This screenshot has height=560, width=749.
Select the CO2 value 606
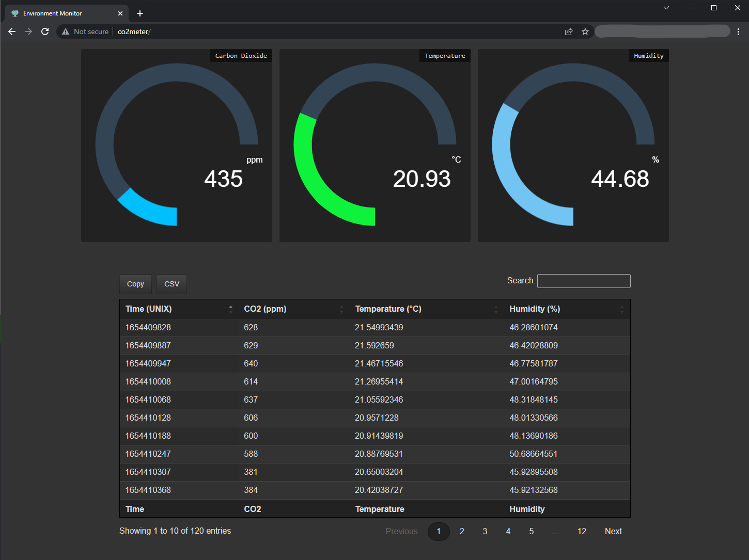tap(251, 418)
